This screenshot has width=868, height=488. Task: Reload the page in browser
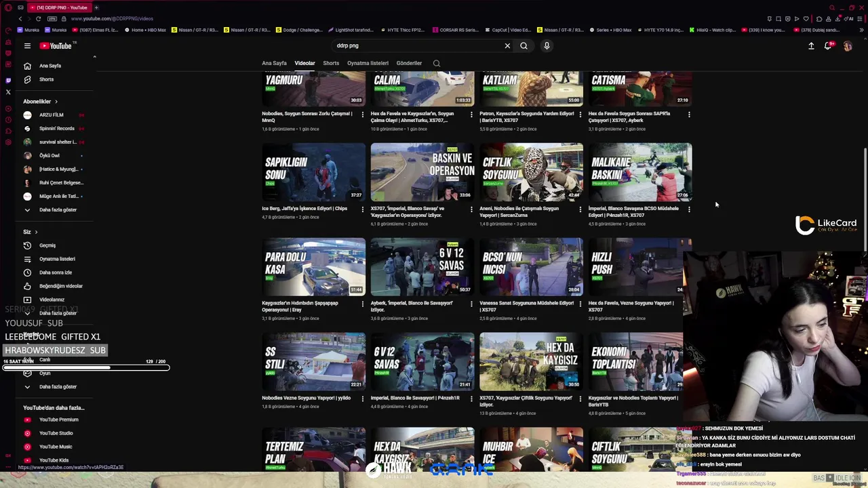tap(39, 18)
